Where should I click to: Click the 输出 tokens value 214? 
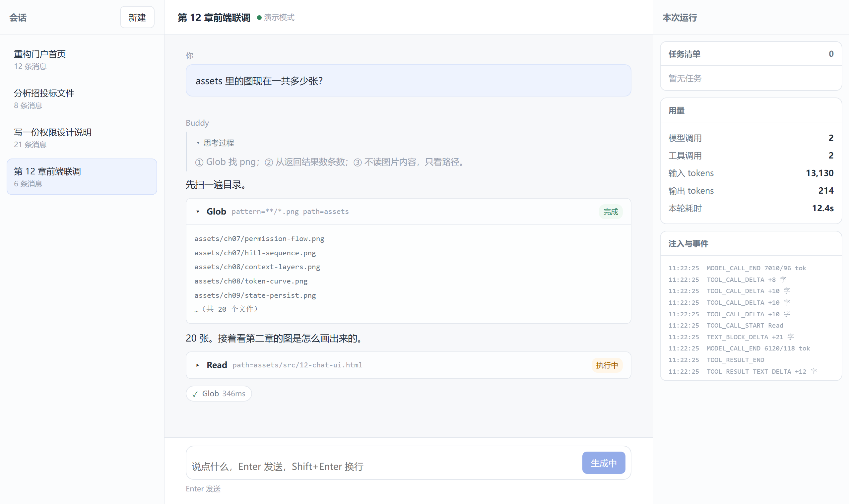click(825, 191)
